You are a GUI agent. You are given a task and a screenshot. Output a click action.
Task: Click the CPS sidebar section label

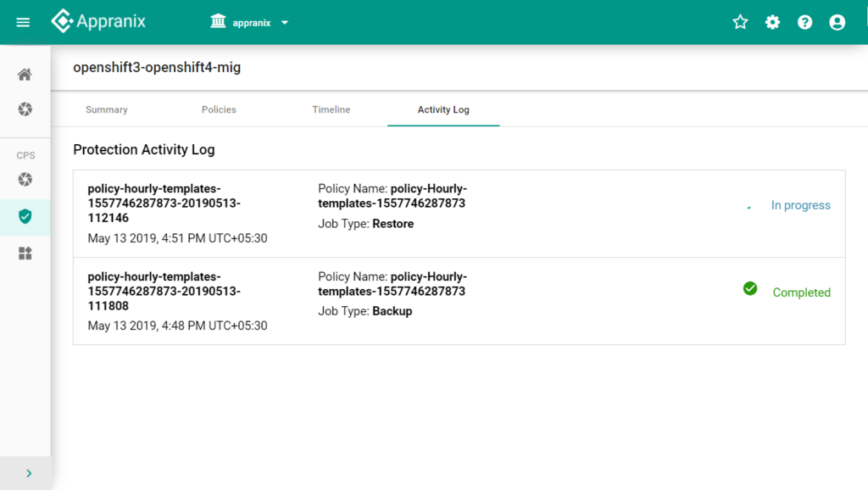click(25, 156)
